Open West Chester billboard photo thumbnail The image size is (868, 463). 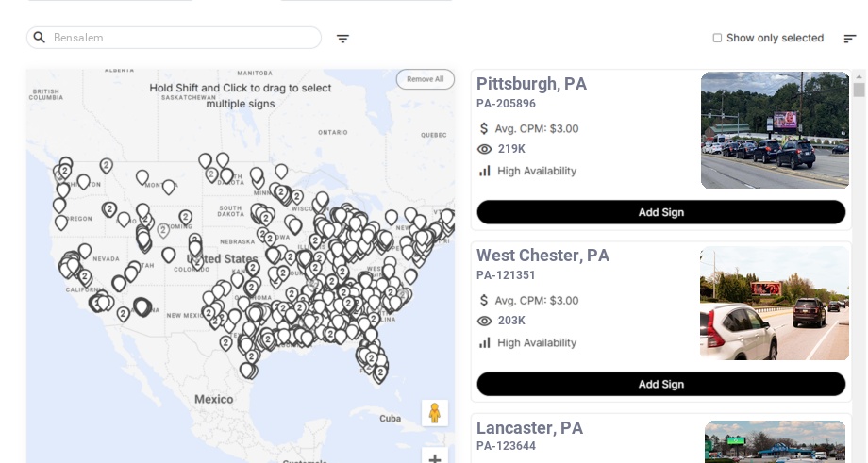[774, 303]
